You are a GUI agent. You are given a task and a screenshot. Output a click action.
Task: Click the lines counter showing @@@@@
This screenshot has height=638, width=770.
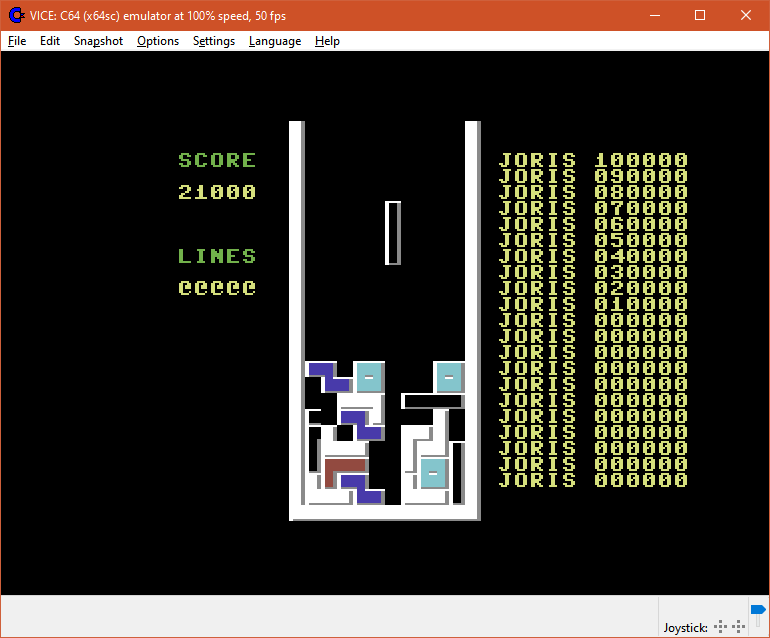click(217, 288)
